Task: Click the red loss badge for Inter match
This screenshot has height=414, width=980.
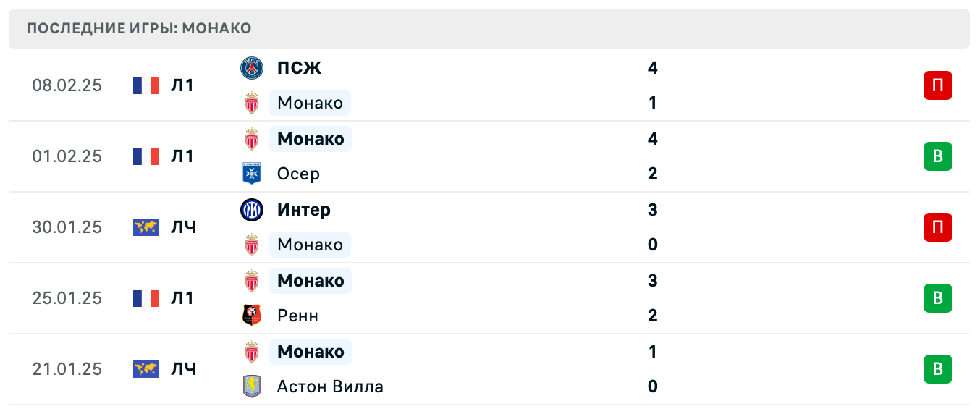Action: pyautogui.click(x=937, y=227)
